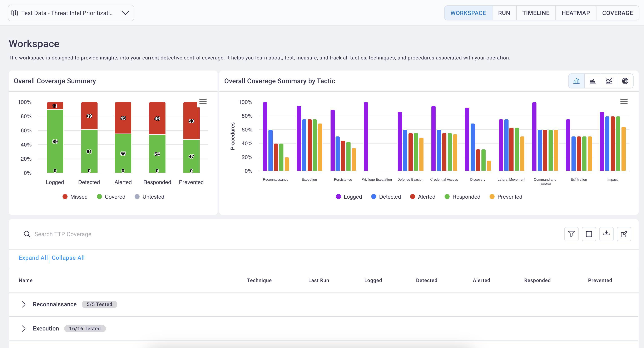This screenshot has height=348, width=644.
Task: Switch to the COVERAGE tab
Action: click(617, 13)
